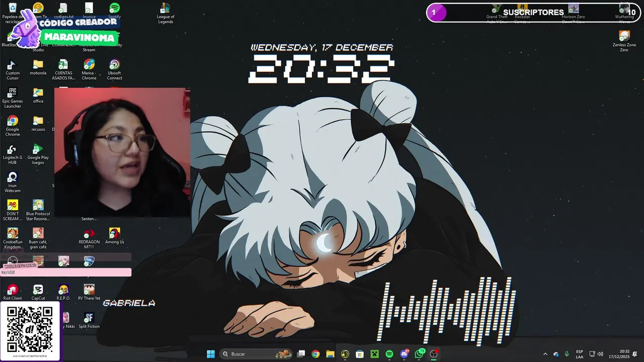
Task: Open the CUENTAS ASADOS Excel file
Action: tap(63, 70)
